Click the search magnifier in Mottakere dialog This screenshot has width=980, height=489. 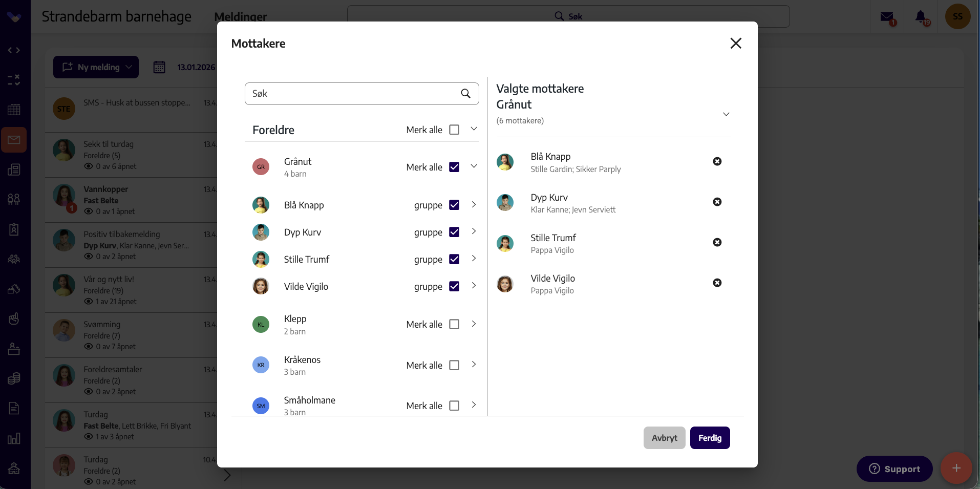click(465, 94)
